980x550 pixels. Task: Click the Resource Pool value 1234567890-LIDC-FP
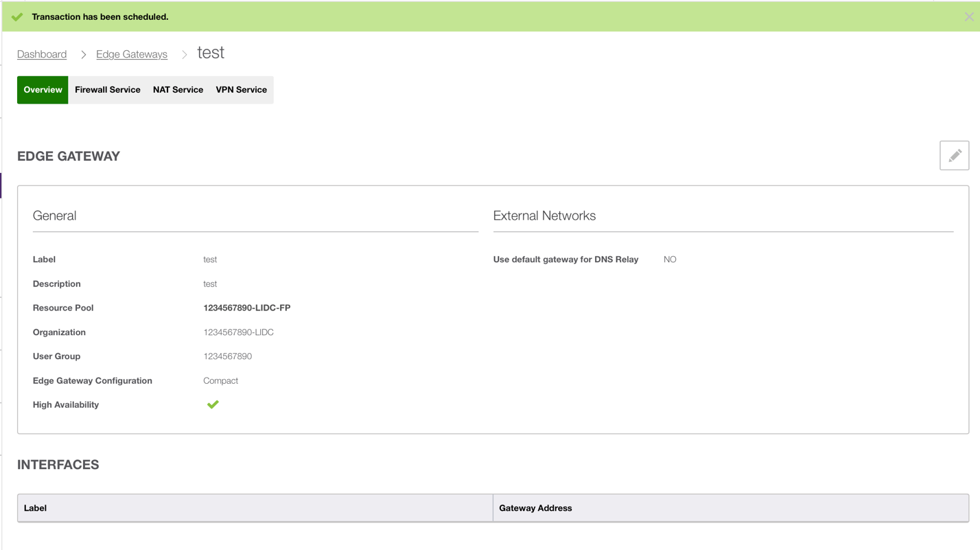[246, 308]
